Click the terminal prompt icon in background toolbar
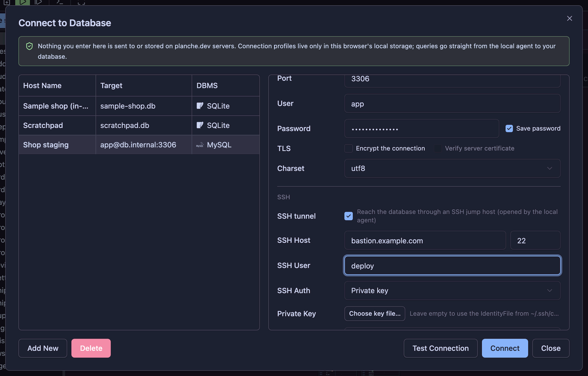Viewport: 588px width, 376px height. tap(60, 2)
